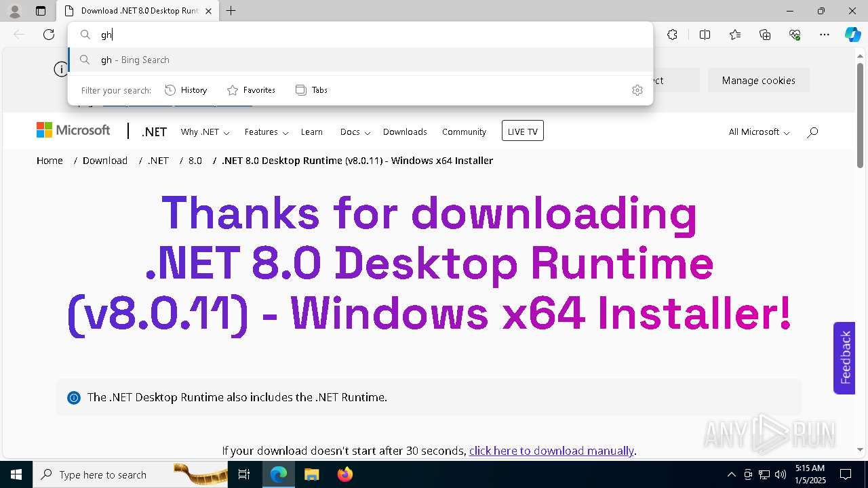Filter search suggestions by History
This screenshot has height=488, width=868.
[x=186, y=90]
